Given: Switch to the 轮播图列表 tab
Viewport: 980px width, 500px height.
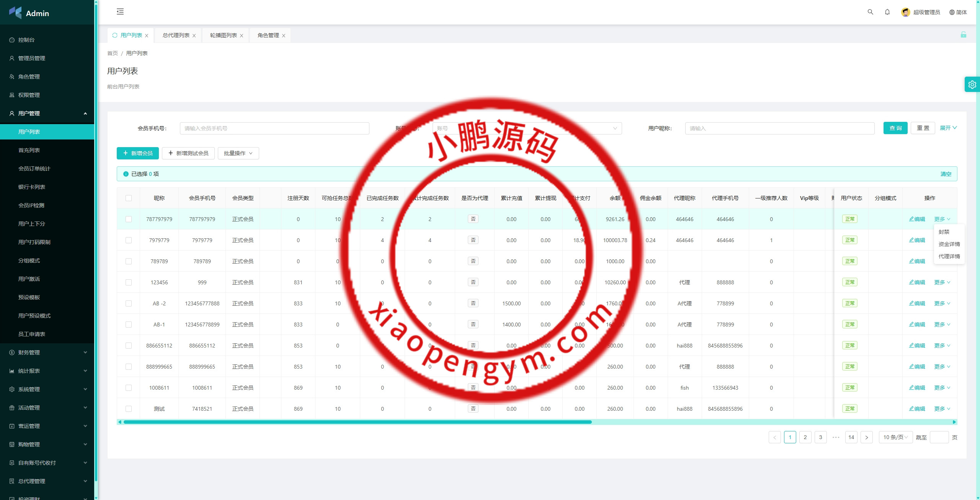Looking at the screenshot, I should click(223, 35).
